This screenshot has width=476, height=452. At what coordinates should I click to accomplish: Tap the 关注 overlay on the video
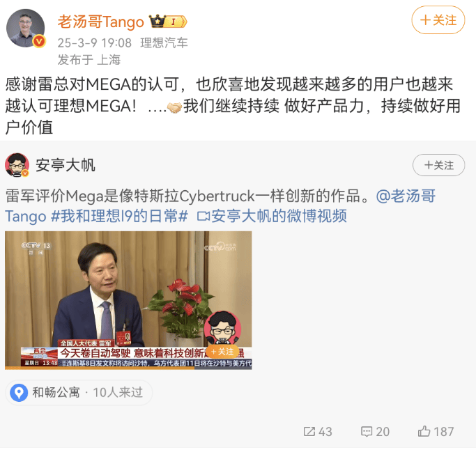coord(222,352)
